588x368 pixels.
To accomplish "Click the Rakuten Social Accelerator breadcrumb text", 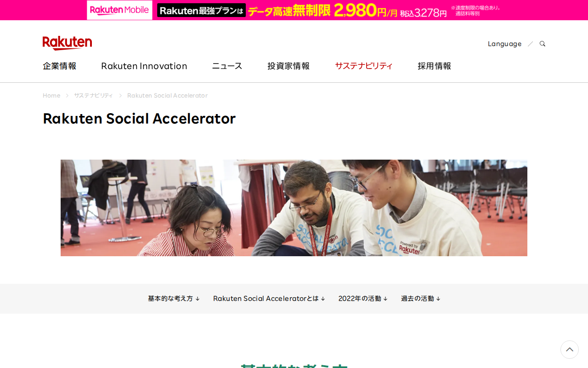I will (167, 95).
